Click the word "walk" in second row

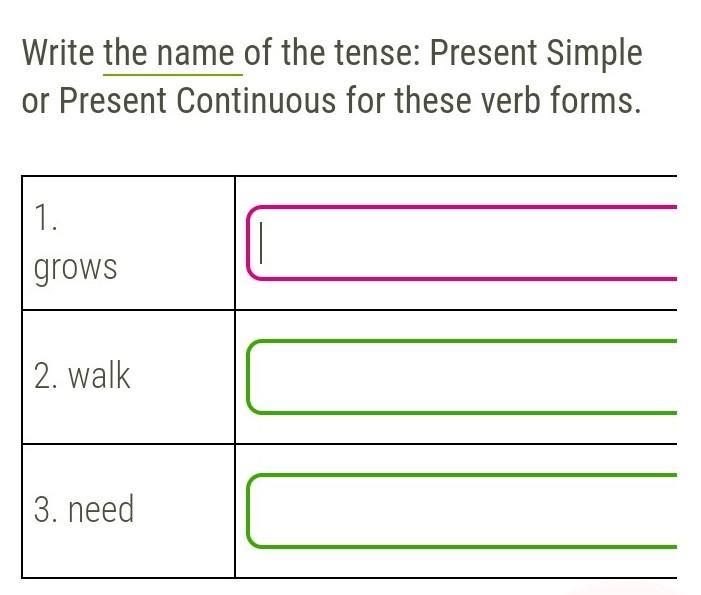(x=99, y=376)
